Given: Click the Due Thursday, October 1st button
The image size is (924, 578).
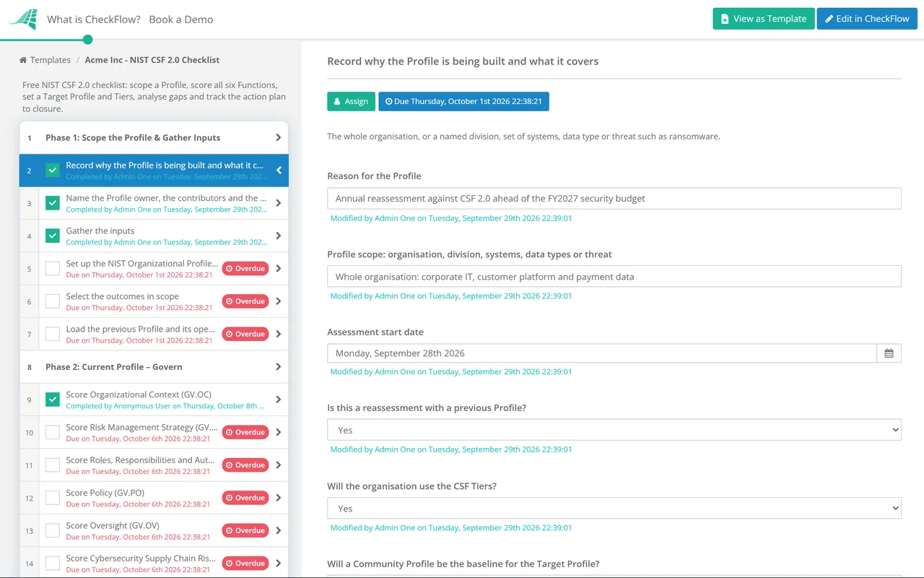Looking at the screenshot, I should (463, 101).
